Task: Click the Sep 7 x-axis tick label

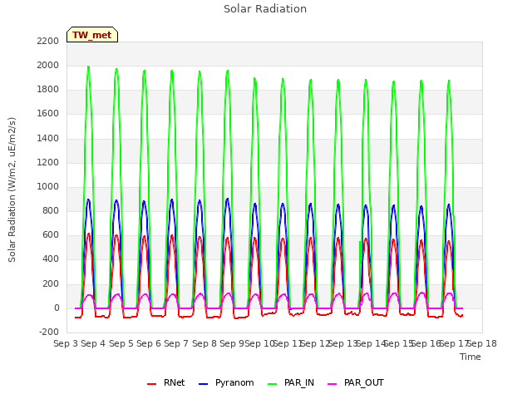Action: click(176, 343)
